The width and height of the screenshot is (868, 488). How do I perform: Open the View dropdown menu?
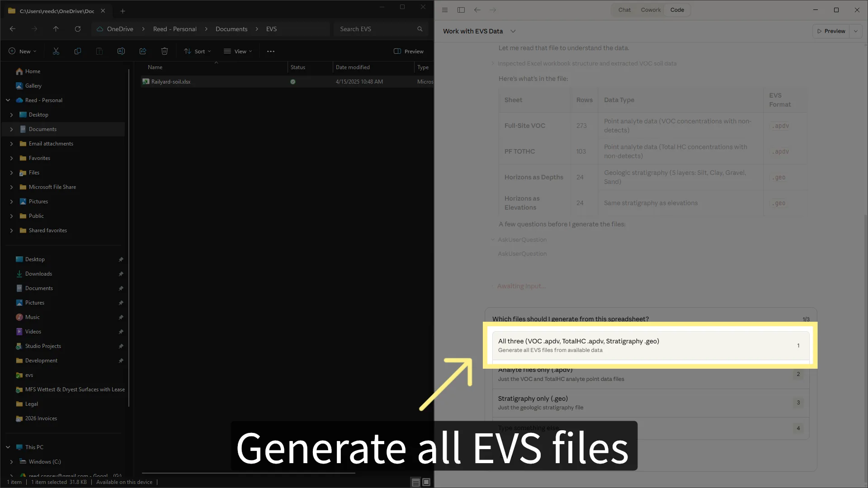click(238, 52)
